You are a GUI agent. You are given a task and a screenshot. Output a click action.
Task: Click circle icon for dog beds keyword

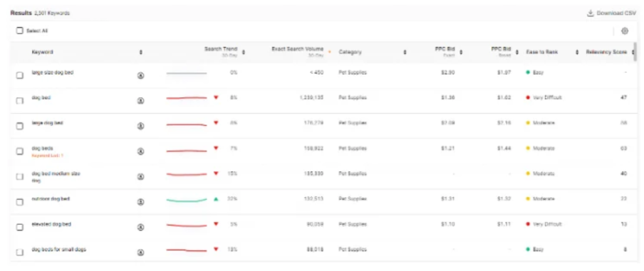click(x=140, y=152)
